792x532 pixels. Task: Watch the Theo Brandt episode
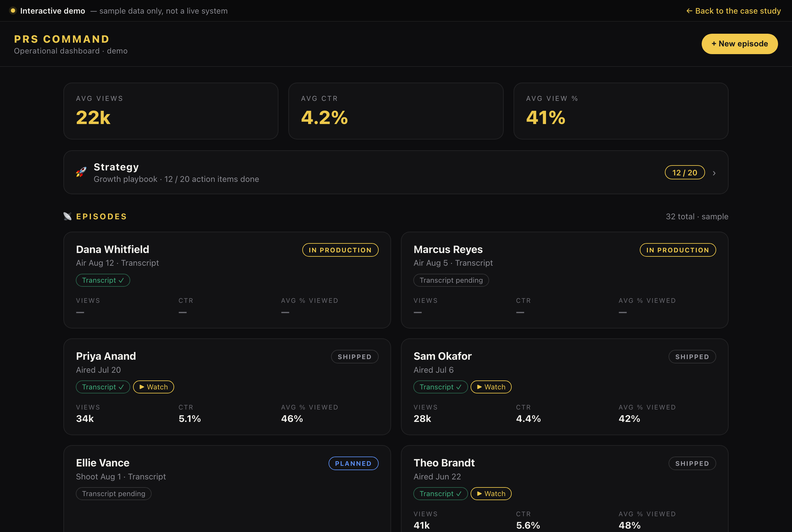tap(491, 493)
